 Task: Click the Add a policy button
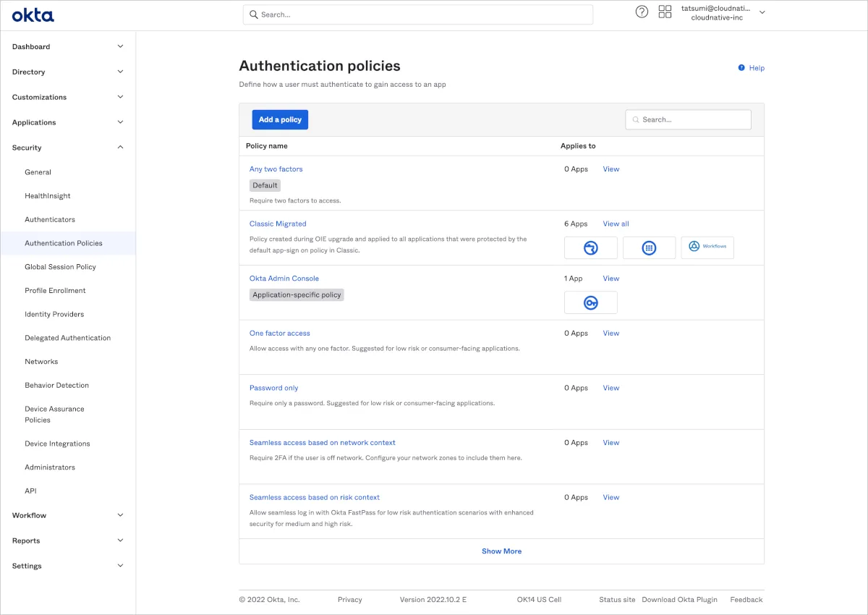[280, 119]
